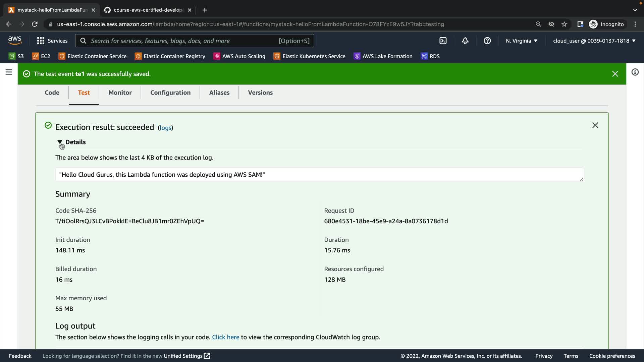
Task: Open the help question mark icon
Action: click(x=487, y=41)
